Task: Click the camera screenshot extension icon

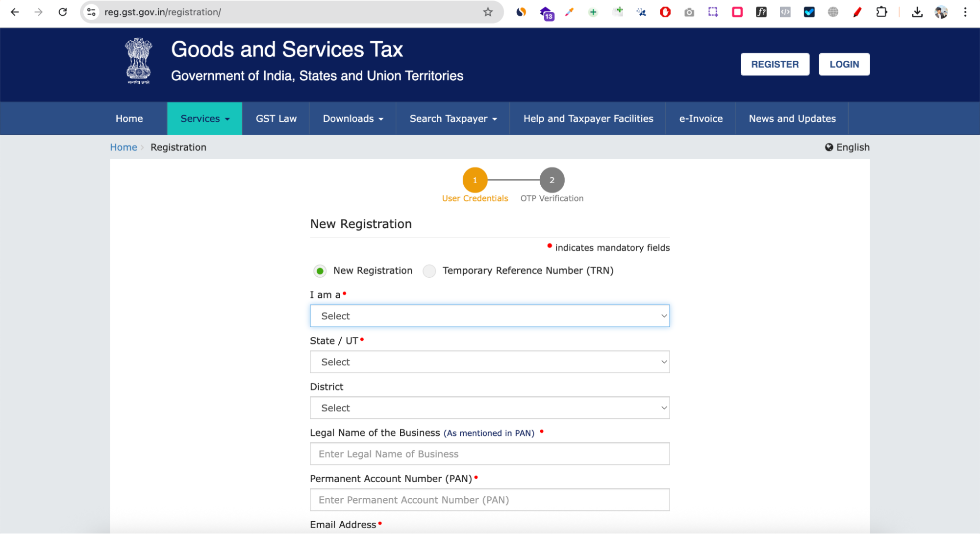Action: [x=689, y=12]
